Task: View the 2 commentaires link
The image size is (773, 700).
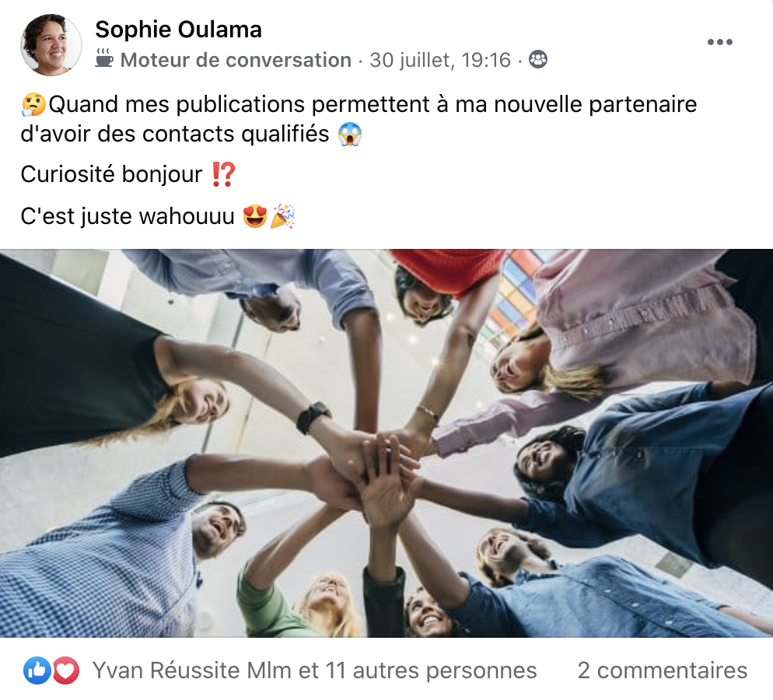Action: coord(663,670)
